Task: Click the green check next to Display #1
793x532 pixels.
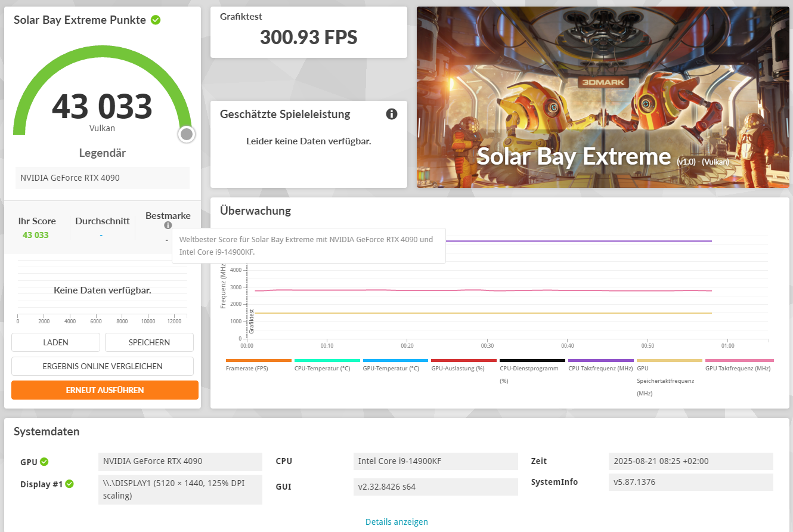Action: coord(69,484)
